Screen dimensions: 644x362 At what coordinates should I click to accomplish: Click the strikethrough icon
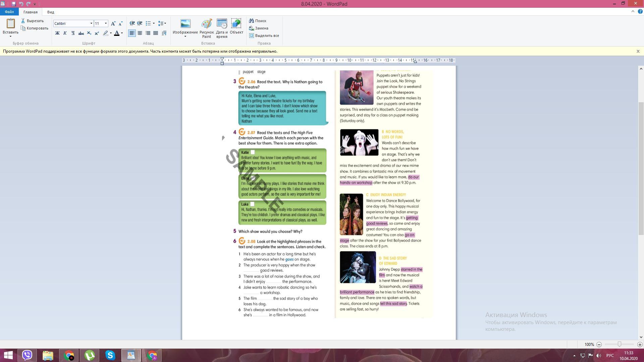click(81, 33)
